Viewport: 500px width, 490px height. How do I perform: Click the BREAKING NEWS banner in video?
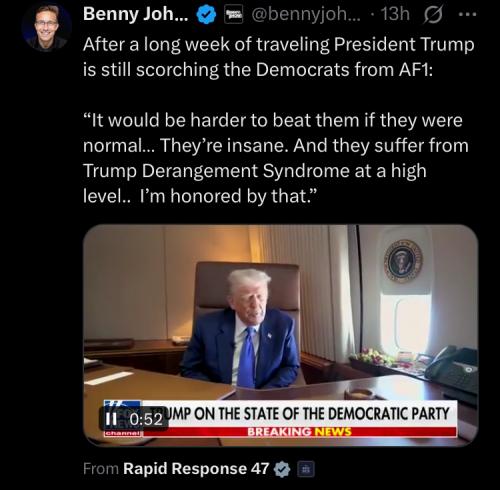pos(299,432)
